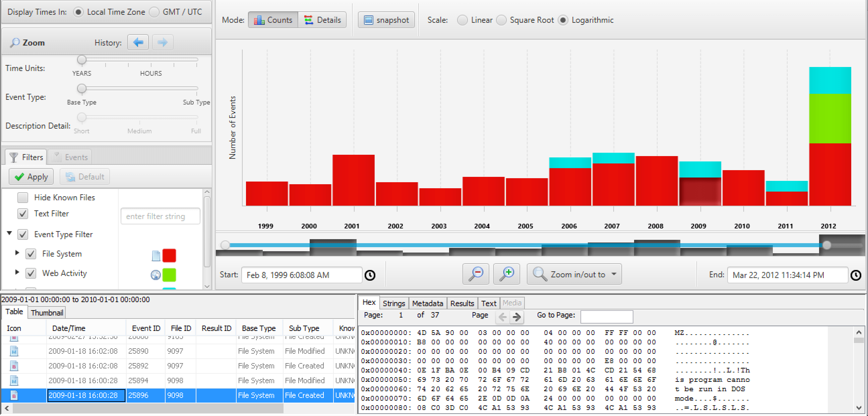Click the timeline range right handle
Image resolution: width=868 pixels, height=416 pixels.
826,245
